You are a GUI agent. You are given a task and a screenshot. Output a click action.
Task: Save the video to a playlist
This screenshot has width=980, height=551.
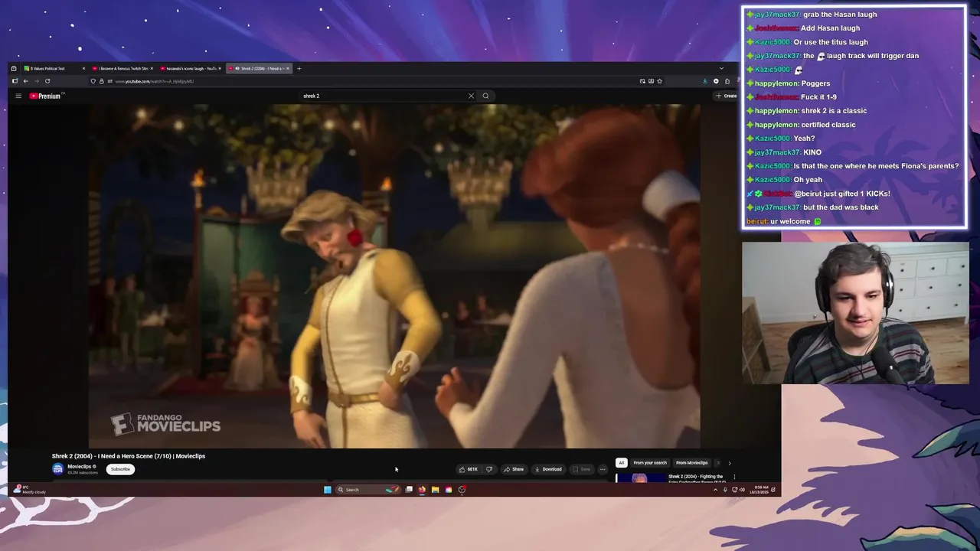tap(582, 469)
